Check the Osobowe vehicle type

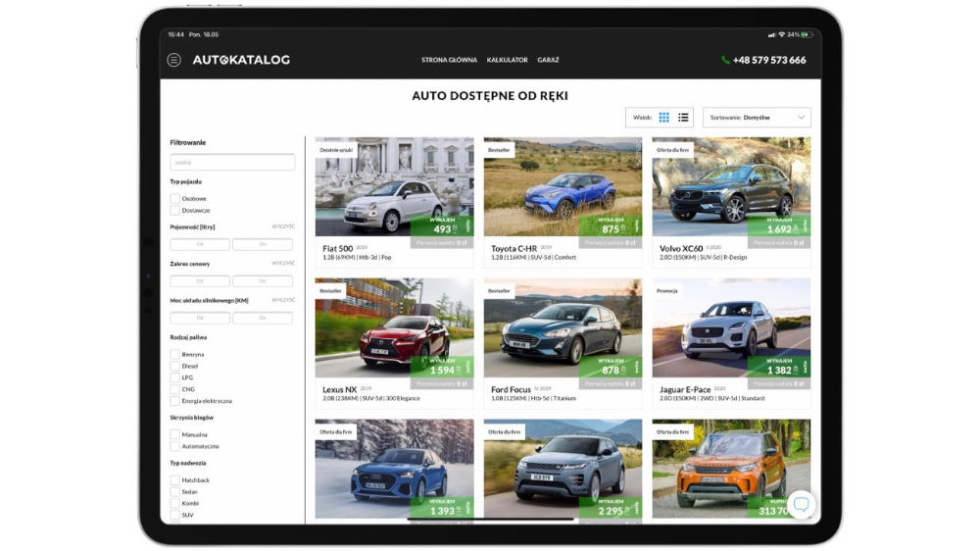(x=175, y=198)
